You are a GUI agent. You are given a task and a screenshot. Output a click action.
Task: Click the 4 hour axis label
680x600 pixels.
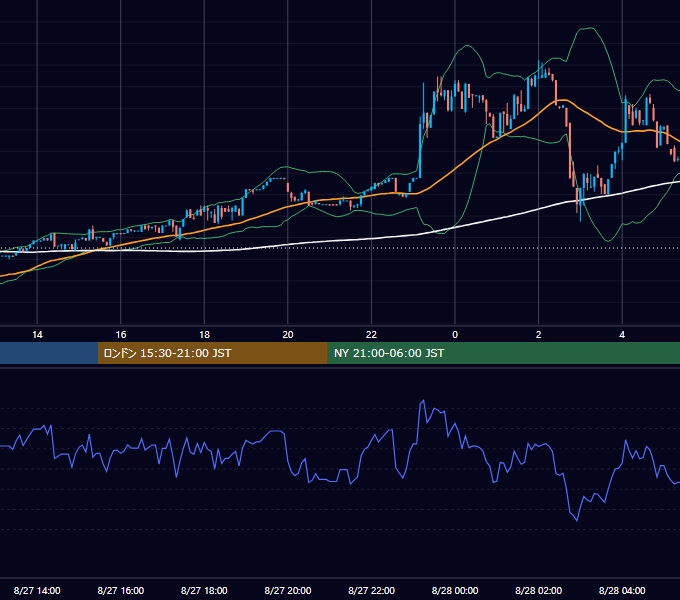[x=622, y=335]
